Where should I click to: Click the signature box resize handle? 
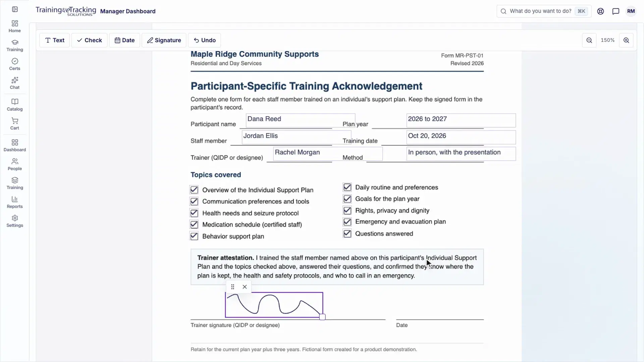[322, 317]
